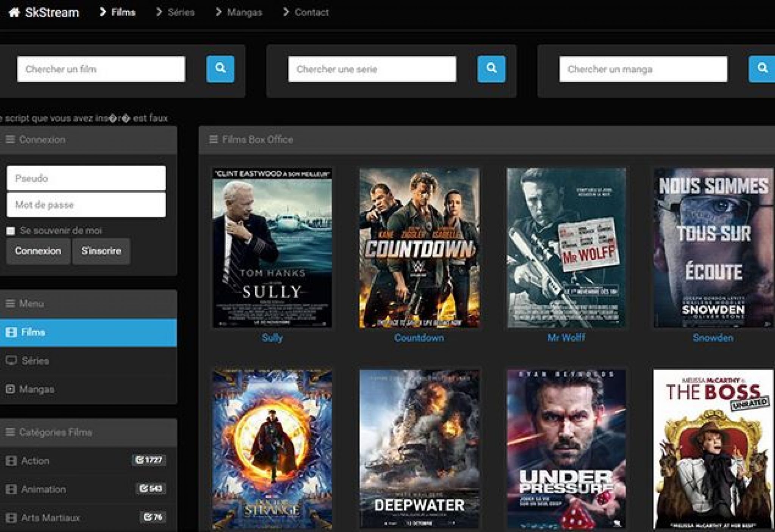Click the film search magnifier button
Screen dimensions: 775x532
(x=220, y=69)
